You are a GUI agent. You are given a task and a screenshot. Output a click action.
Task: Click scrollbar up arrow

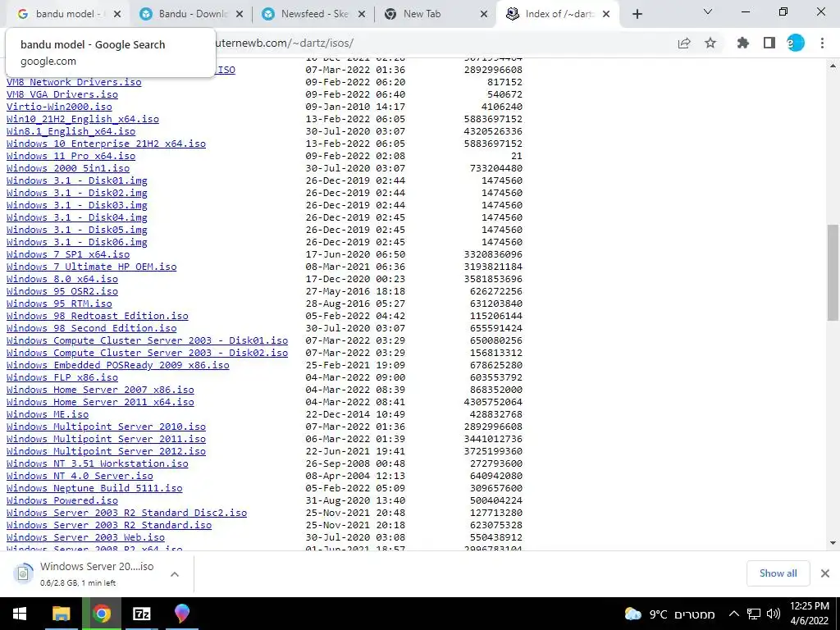(833, 66)
